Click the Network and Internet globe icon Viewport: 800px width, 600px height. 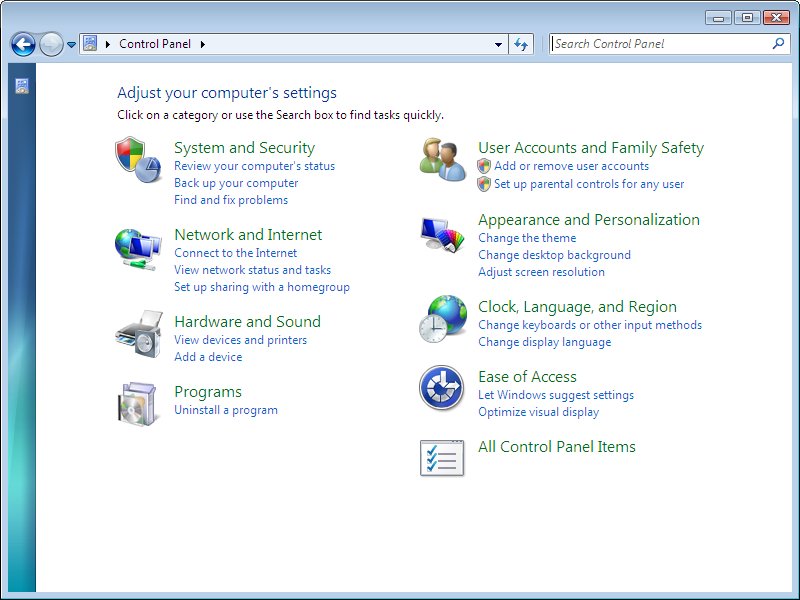tap(138, 249)
